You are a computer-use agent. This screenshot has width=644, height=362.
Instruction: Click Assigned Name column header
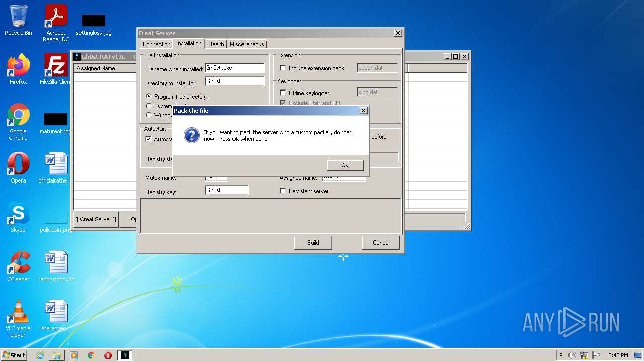click(105, 68)
